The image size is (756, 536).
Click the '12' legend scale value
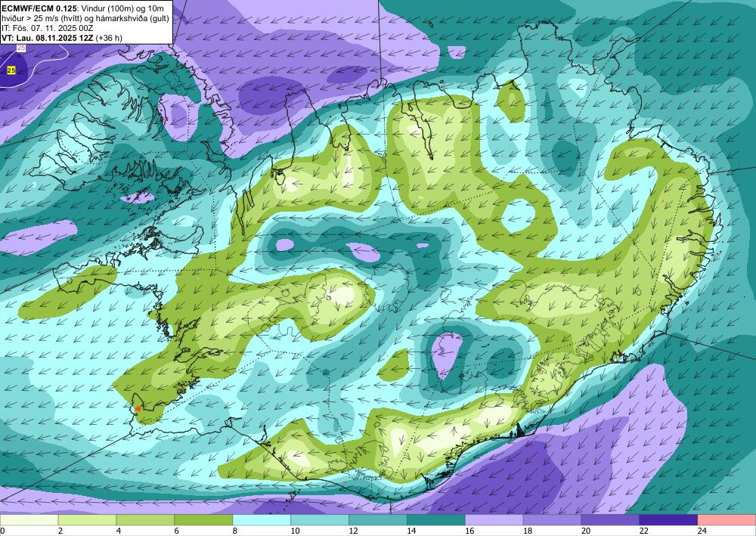pyautogui.click(x=353, y=531)
